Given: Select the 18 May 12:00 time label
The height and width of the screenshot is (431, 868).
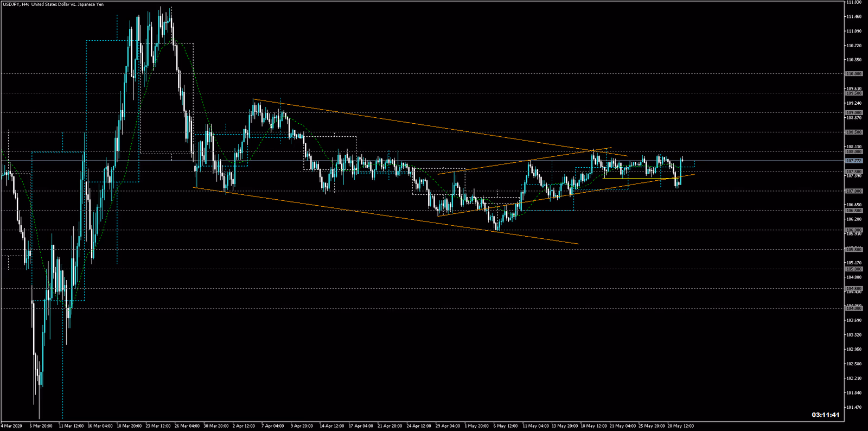Looking at the screenshot, I should (593, 426).
